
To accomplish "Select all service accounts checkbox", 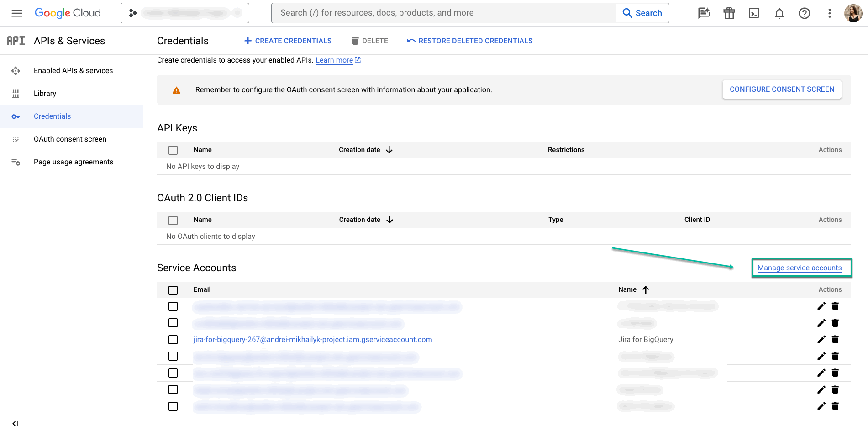I will pyautogui.click(x=173, y=290).
